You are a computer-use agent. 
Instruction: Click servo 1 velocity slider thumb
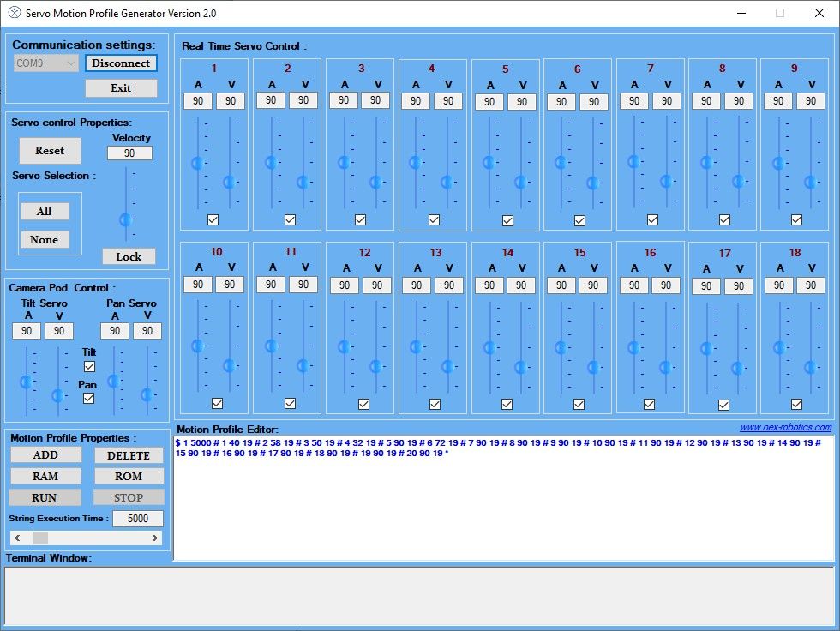point(230,182)
